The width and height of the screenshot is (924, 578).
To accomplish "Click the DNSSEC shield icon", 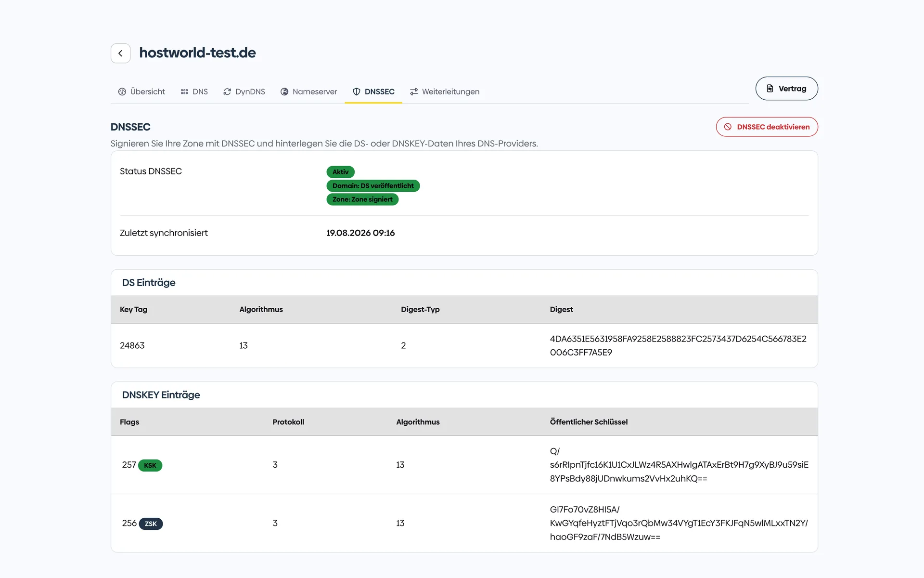I will (x=357, y=92).
